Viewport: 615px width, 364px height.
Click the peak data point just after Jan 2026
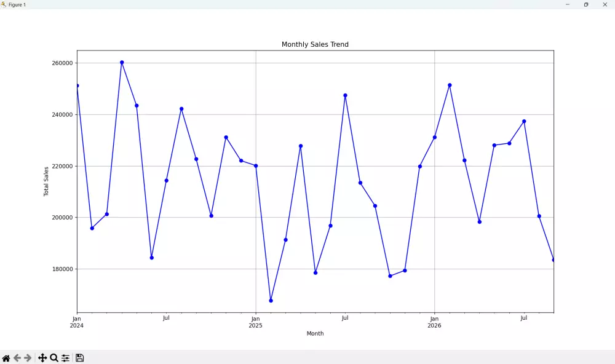[450, 84]
